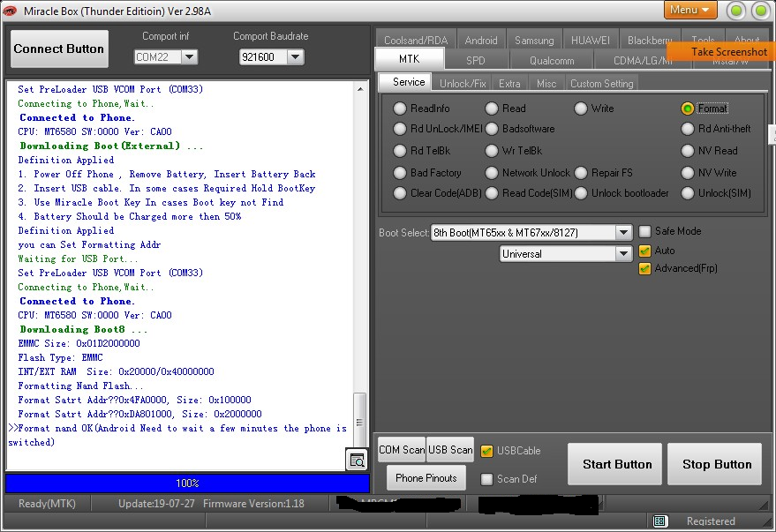The width and height of the screenshot is (776, 532).
Task: Open the Android tab
Action: pyautogui.click(x=481, y=40)
